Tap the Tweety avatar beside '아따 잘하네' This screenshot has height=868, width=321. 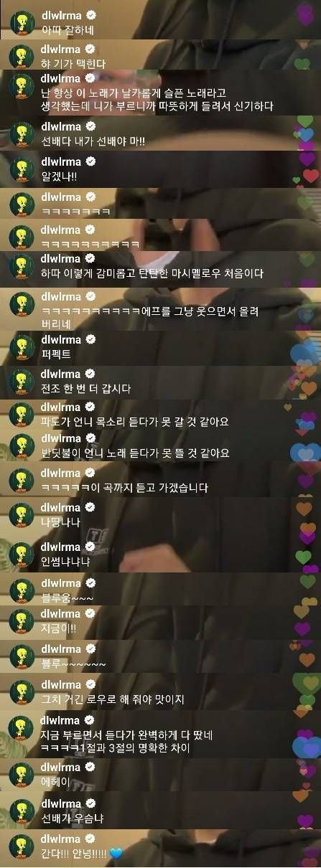(x=22, y=24)
